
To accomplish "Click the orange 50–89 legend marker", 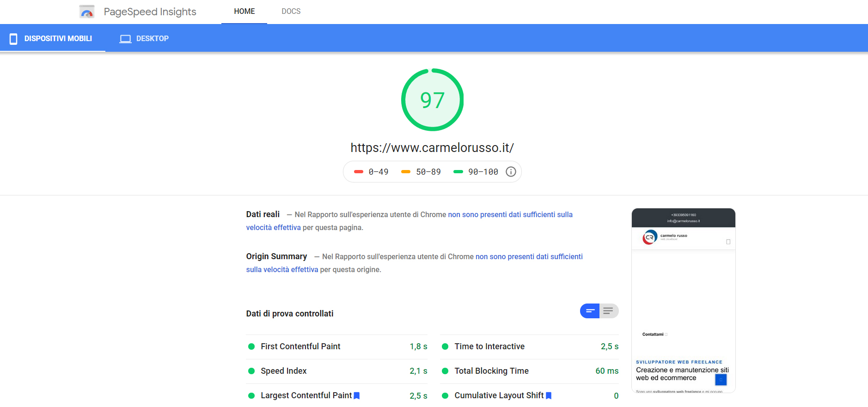I will pos(406,172).
